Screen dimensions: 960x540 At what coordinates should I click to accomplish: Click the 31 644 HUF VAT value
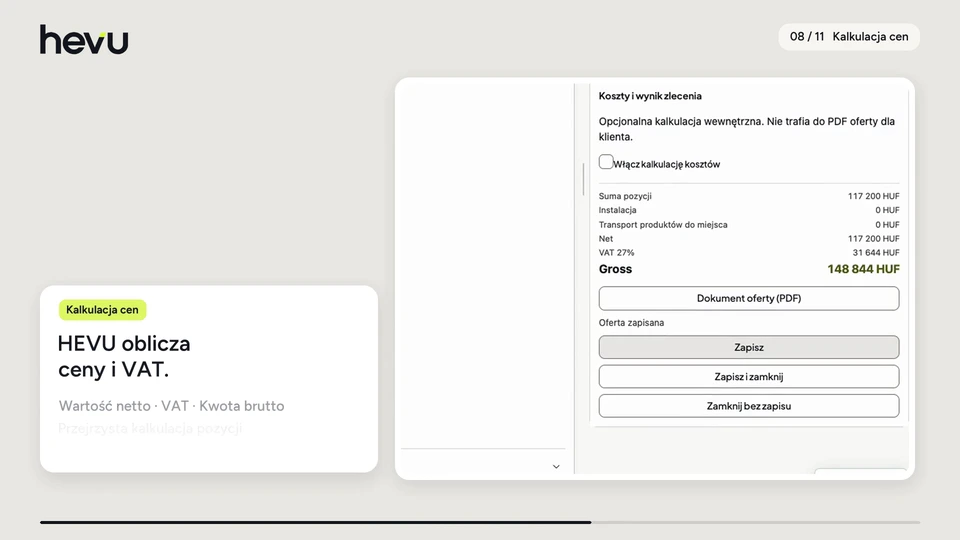pos(876,252)
